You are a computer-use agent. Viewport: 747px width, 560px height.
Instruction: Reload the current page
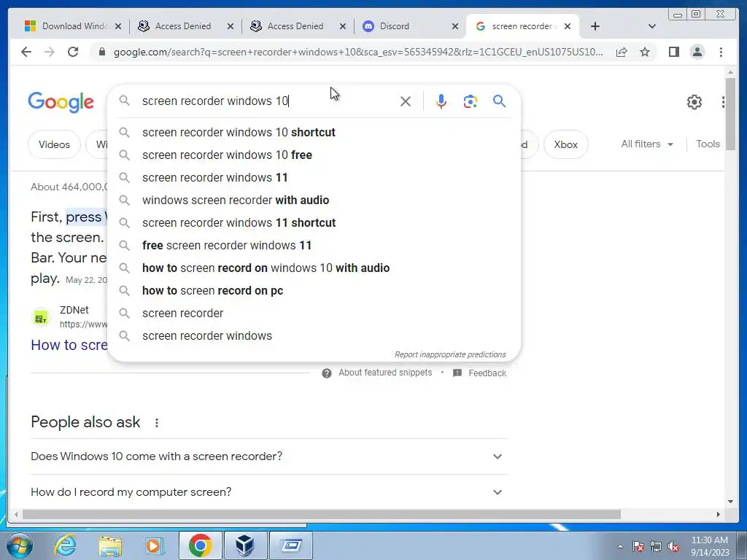tap(73, 52)
